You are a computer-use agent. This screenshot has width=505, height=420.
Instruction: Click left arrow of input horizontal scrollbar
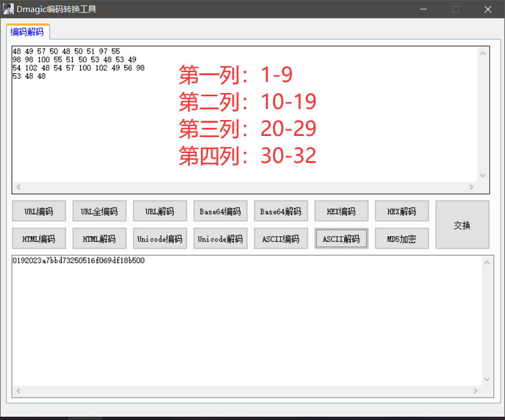click(x=18, y=187)
